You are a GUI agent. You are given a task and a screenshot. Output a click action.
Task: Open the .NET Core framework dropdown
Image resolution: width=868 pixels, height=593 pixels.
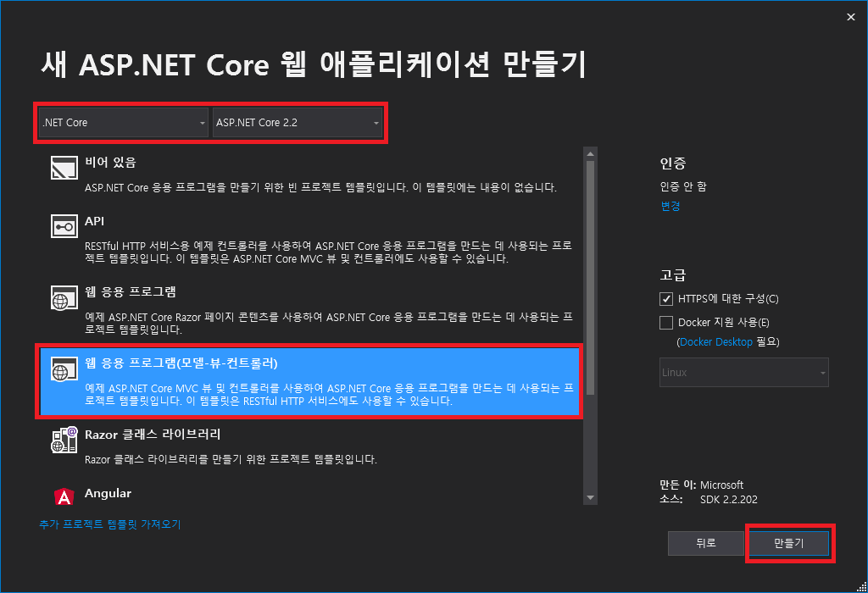[124, 123]
